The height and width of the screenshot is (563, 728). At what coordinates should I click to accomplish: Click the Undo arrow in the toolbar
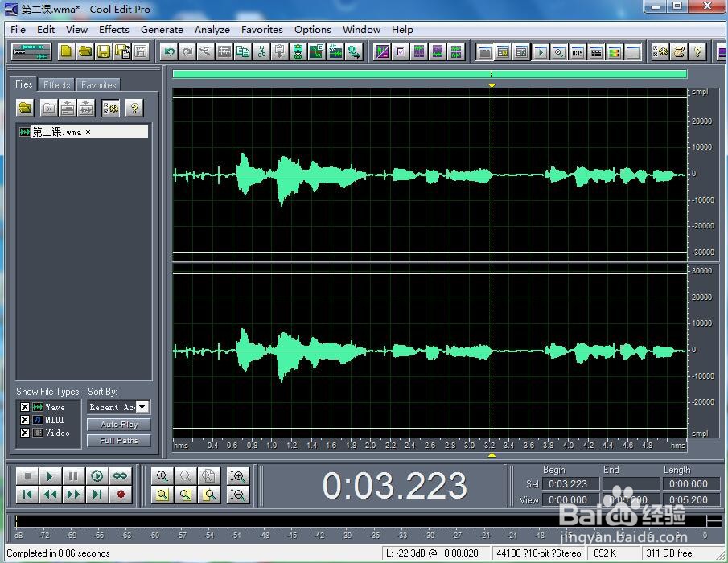point(169,51)
